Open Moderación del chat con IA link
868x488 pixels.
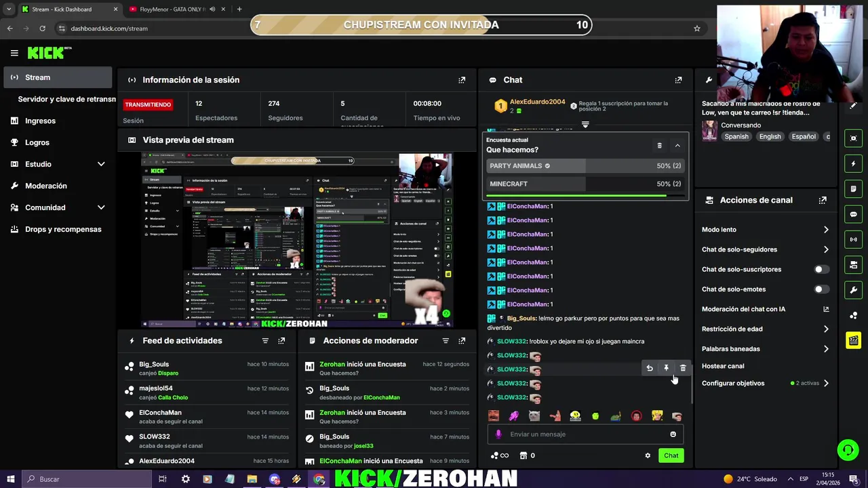[765, 309]
